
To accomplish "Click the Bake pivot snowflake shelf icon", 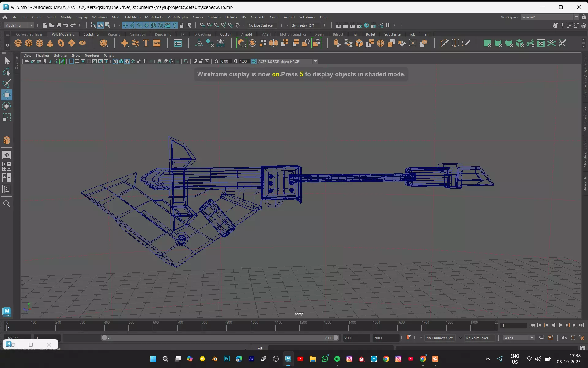I will (x=221, y=43).
